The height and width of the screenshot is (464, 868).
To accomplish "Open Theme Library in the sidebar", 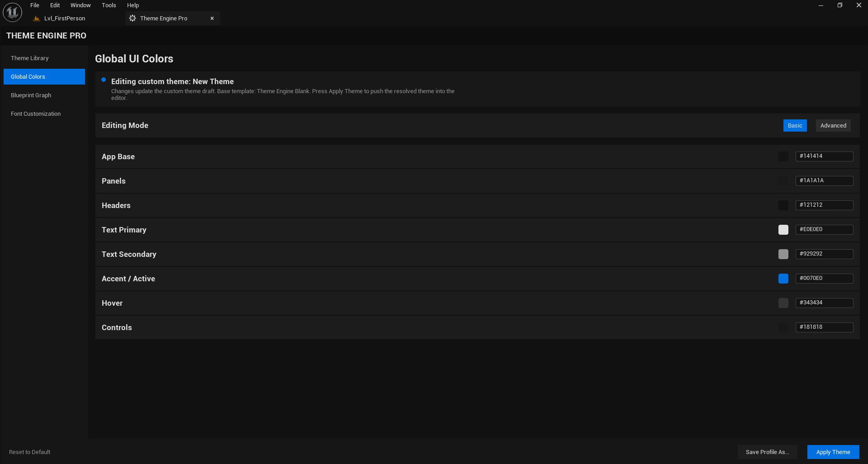I will tap(44, 58).
